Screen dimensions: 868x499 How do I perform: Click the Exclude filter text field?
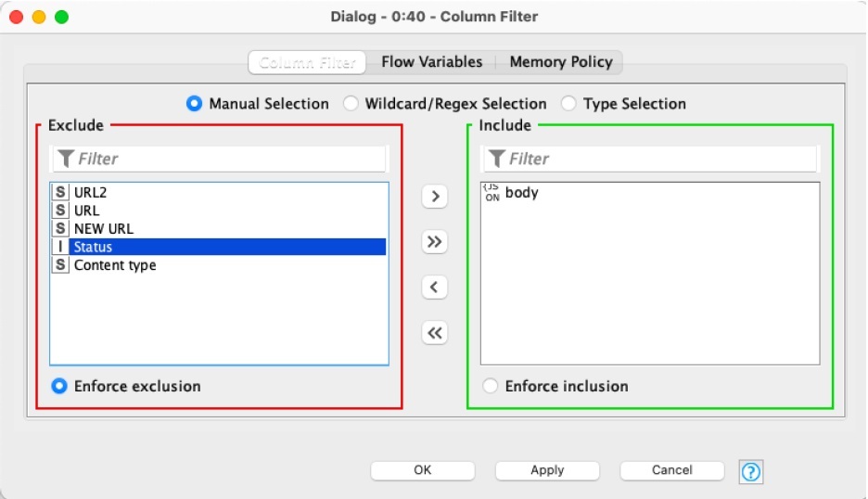coord(227,160)
